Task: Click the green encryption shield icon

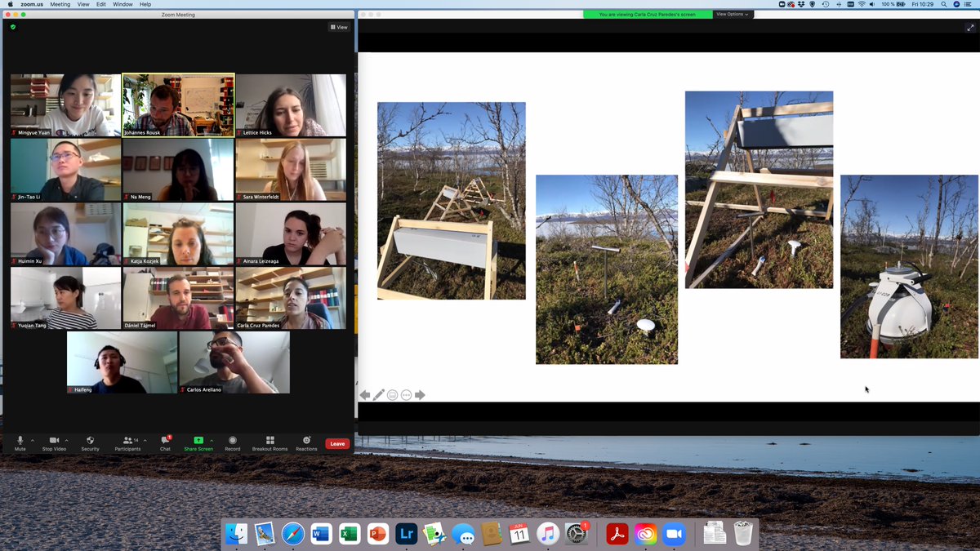Action: (12, 27)
